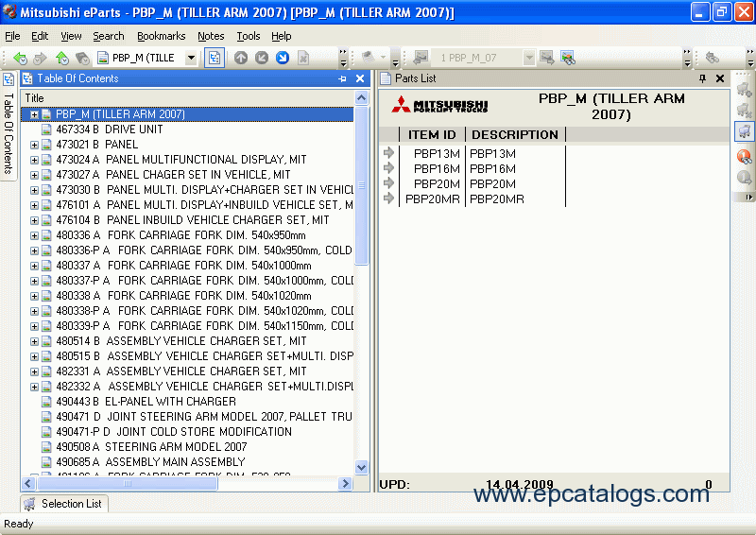Viewport: 756px width, 535px height.
Task: Click the greyed-out page delete icon
Action: coord(302,58)
